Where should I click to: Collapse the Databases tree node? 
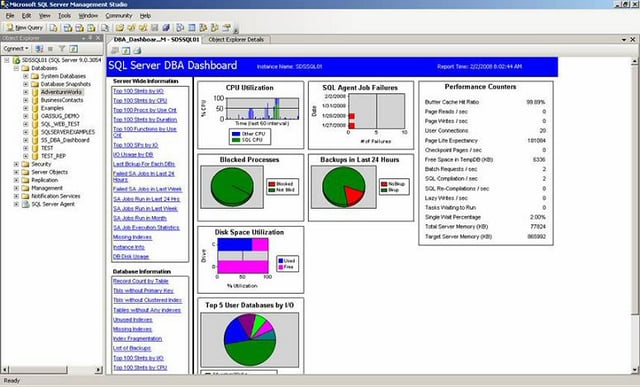click(x=16, y=68)
